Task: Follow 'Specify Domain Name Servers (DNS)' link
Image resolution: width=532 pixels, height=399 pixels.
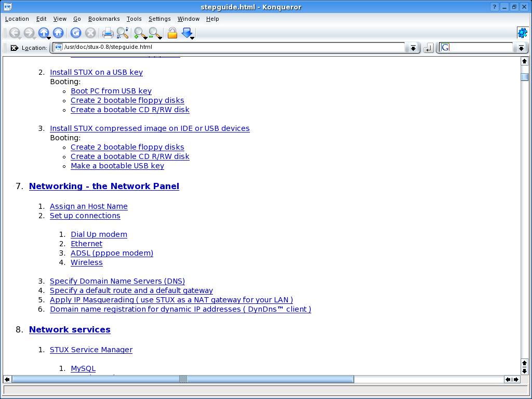Action: [117, 281]
